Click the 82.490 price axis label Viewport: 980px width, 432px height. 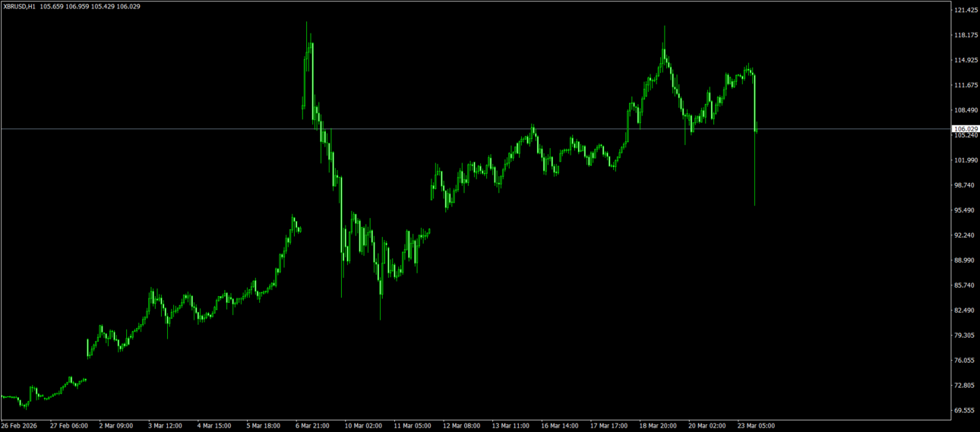pyautogui.click(x=966, y=311)
